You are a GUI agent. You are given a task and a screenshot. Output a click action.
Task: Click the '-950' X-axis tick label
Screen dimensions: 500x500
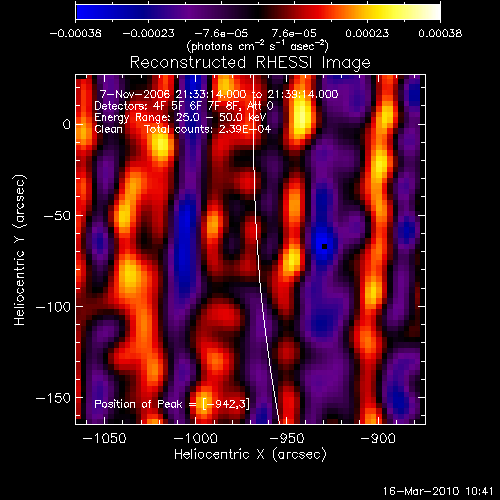click(287, 438)
